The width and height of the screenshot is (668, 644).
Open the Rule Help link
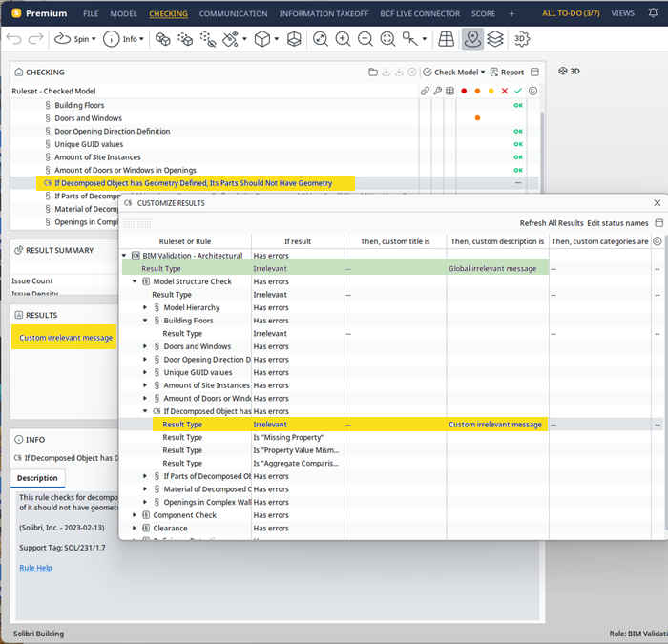coord(36,568)
